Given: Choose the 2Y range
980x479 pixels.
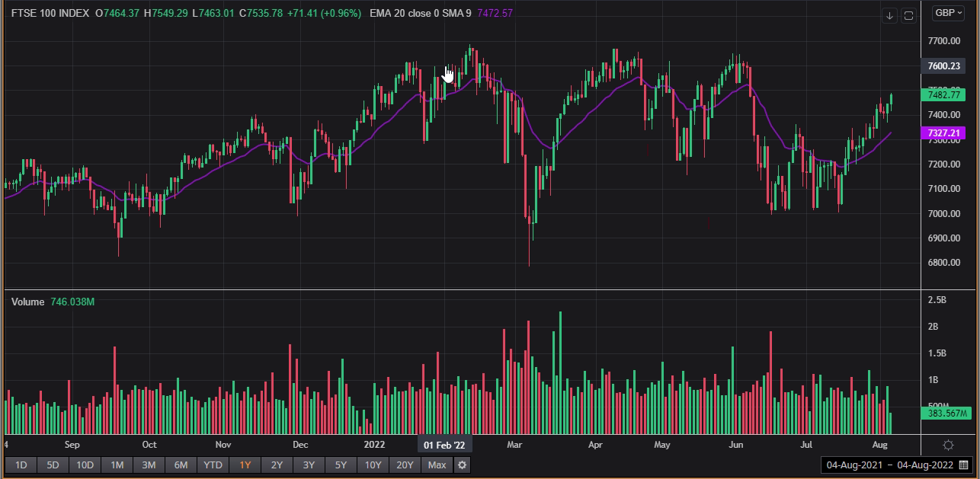Looking at the screenshot, I should point(277,465).
